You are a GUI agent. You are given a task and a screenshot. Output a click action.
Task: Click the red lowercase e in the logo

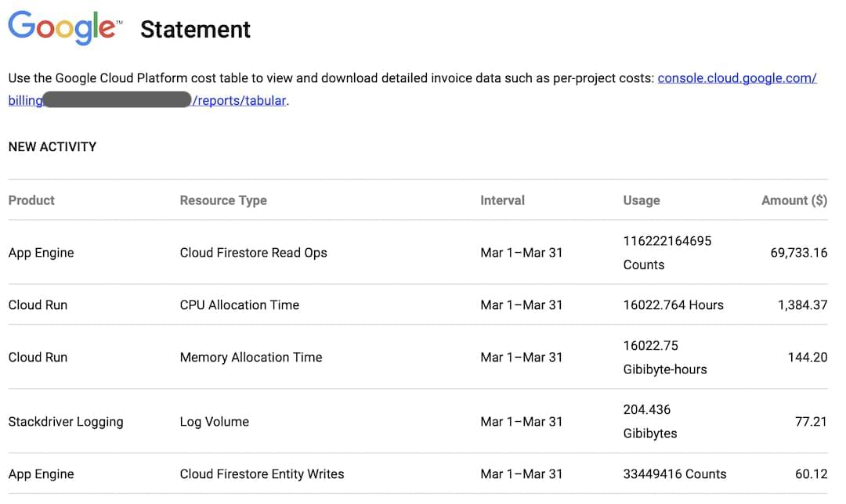[x=108, y=30]
